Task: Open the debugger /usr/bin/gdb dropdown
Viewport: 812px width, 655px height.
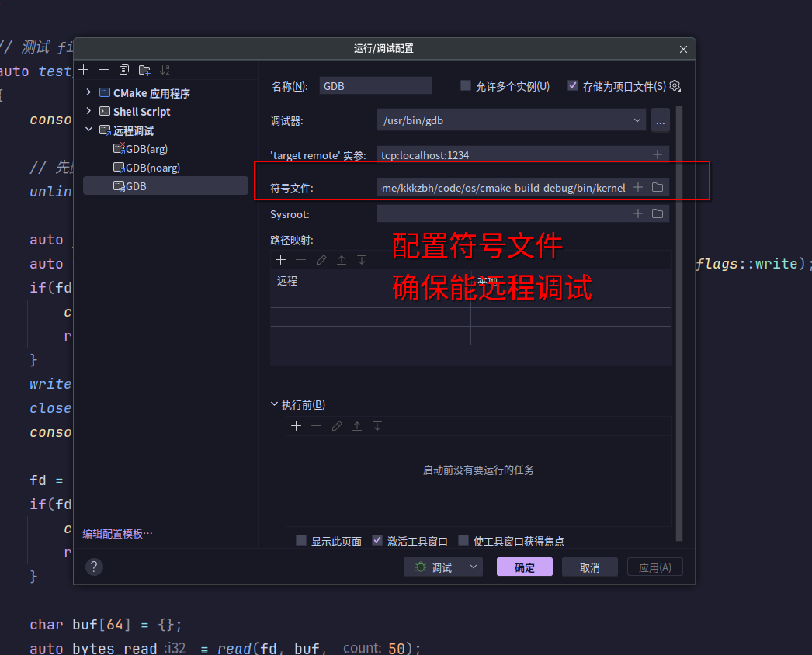Action: point(511,120)
